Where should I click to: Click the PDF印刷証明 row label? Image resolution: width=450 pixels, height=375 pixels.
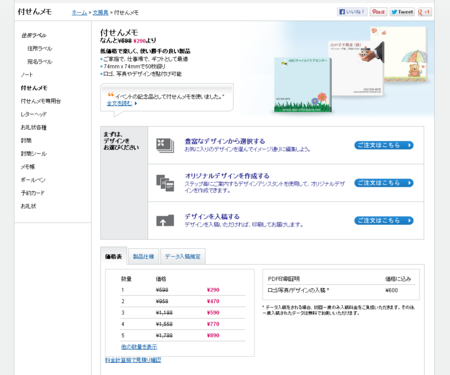284,279
